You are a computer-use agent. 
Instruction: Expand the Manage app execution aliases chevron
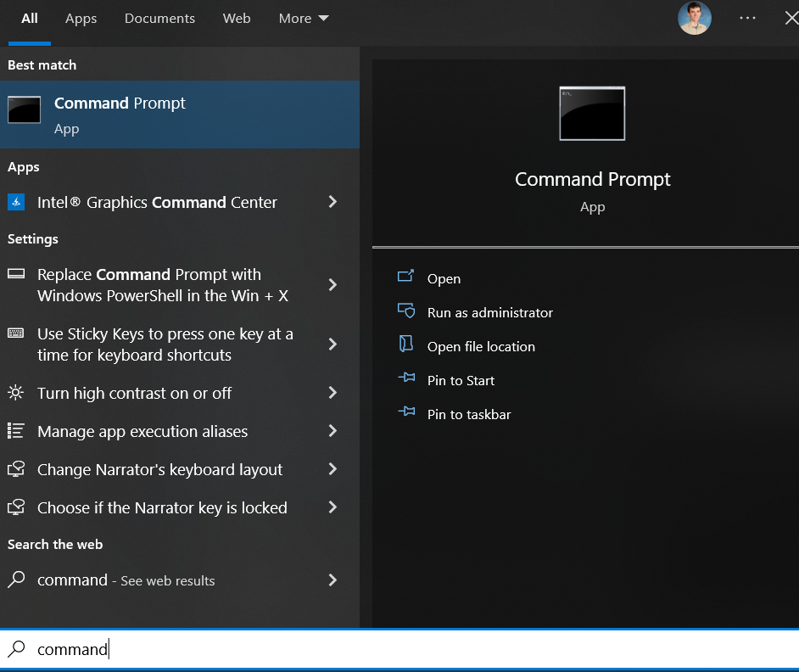332,431
